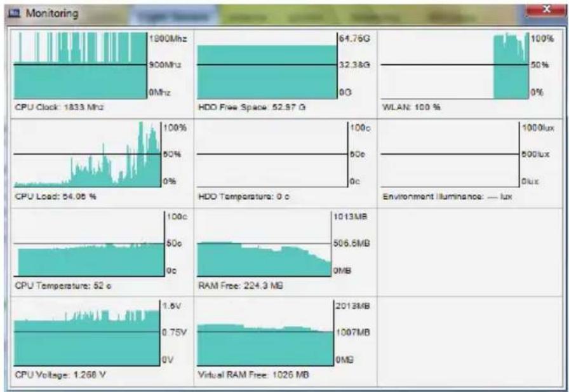The image size is (569, 392).
Task: Select the text 'Virtual RAM Free: 1026 MB'
Action: [253, 375]
